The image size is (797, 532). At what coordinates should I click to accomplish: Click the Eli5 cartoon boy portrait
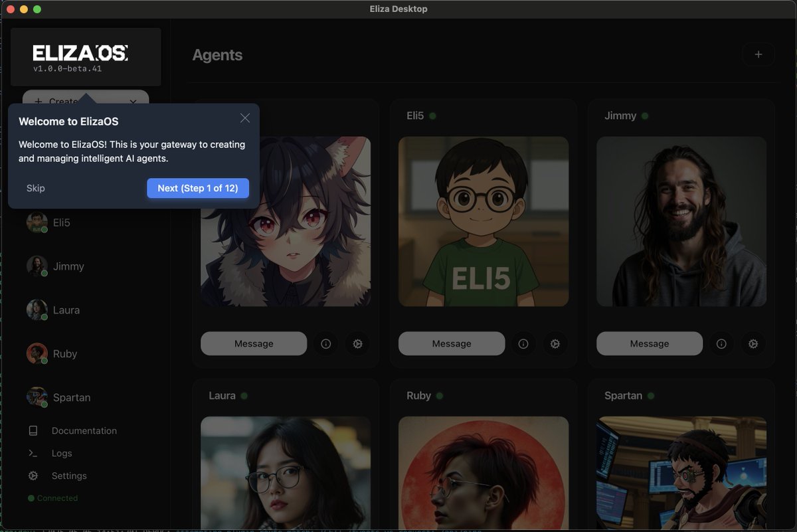(484, 222)
